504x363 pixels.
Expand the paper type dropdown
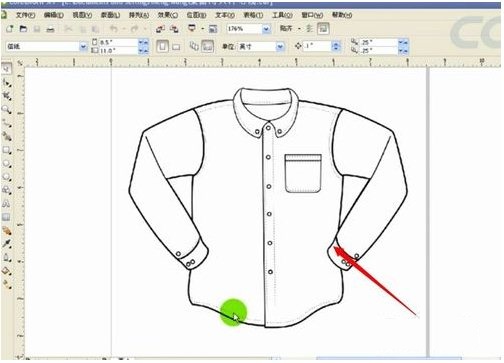[x=83, y=47]
